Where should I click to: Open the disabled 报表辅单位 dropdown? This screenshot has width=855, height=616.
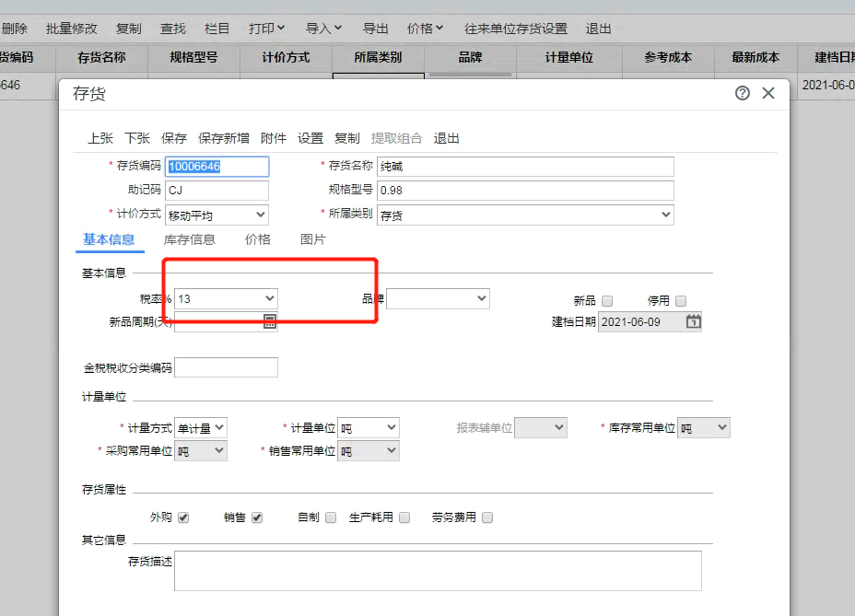[541, 428]
